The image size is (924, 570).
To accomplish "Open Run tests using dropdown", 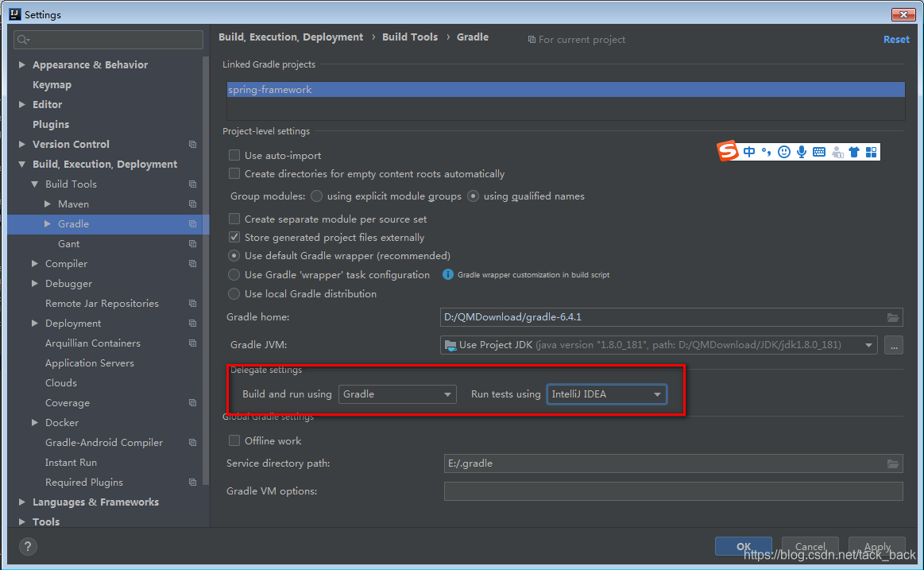I will click(x=606, y=394).
